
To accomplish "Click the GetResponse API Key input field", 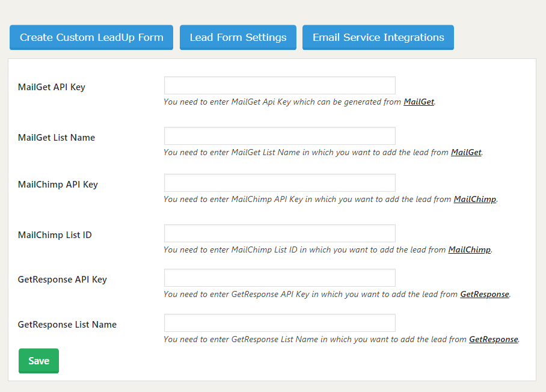I will 280,278.
